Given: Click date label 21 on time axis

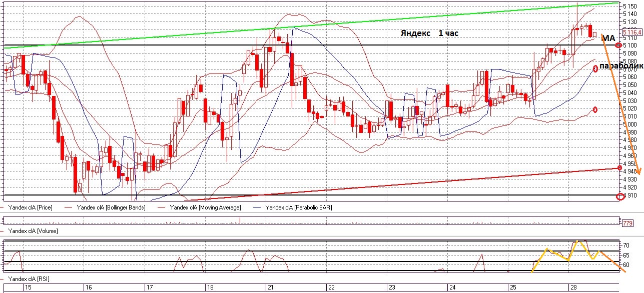Looking at the screenshot, I should (x=271, y=287).
